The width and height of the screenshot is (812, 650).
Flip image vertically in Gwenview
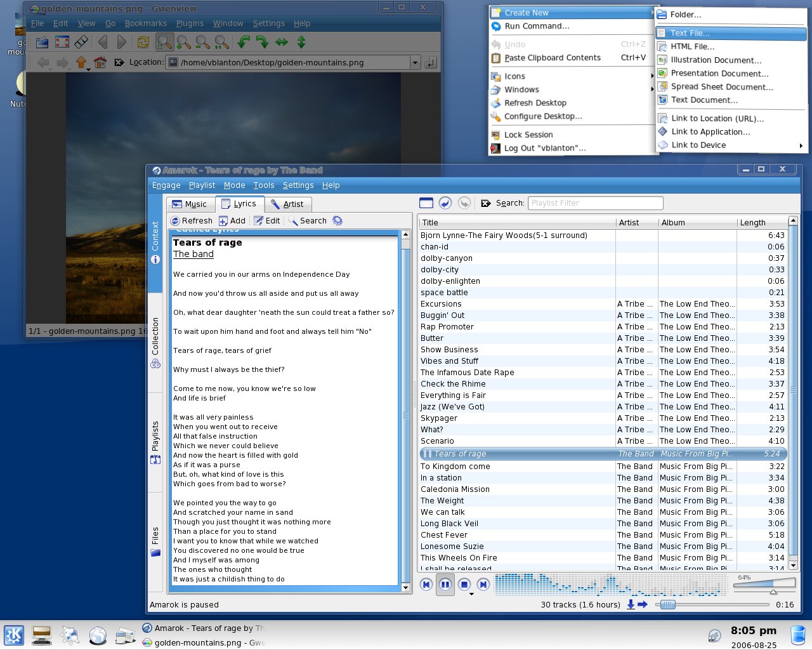click(301, 43)
